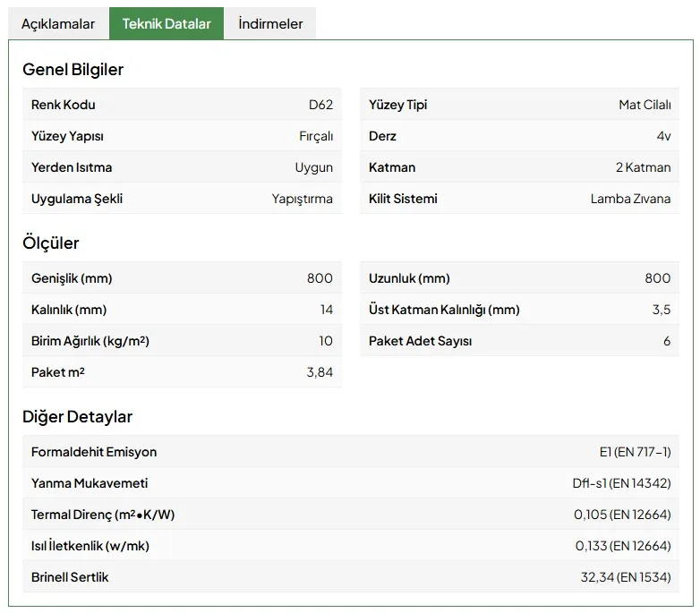Select the Termal Direnç label
Viewport: 700px width, 613px height.
pos(103,515)
